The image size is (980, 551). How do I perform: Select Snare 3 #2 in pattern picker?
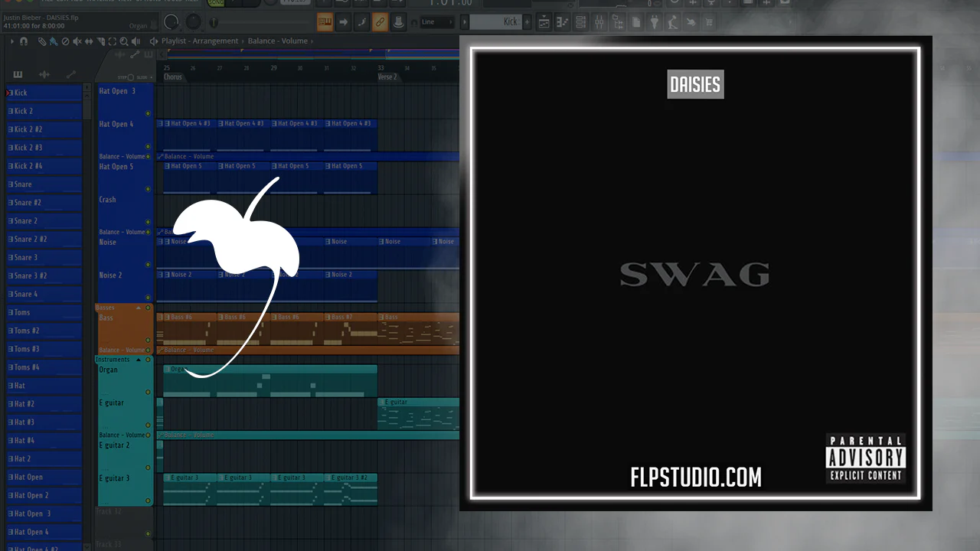click(44, 275)
